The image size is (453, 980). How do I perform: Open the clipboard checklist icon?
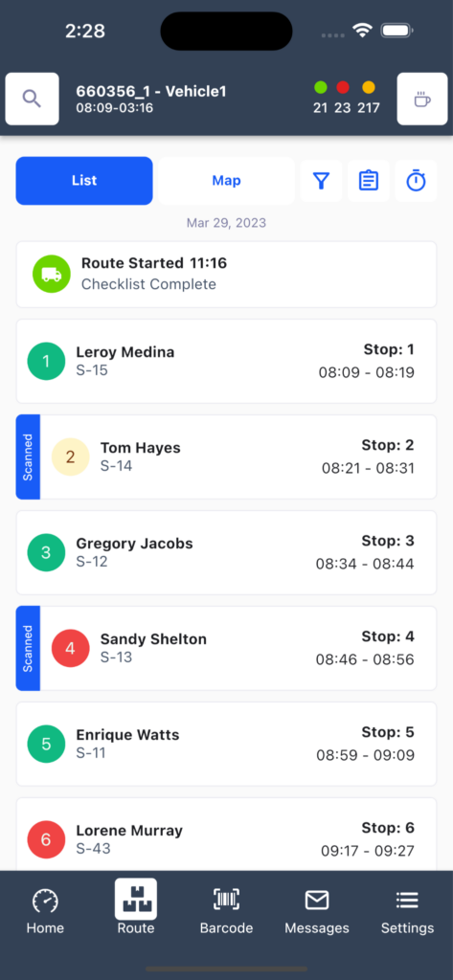(369, 181)
